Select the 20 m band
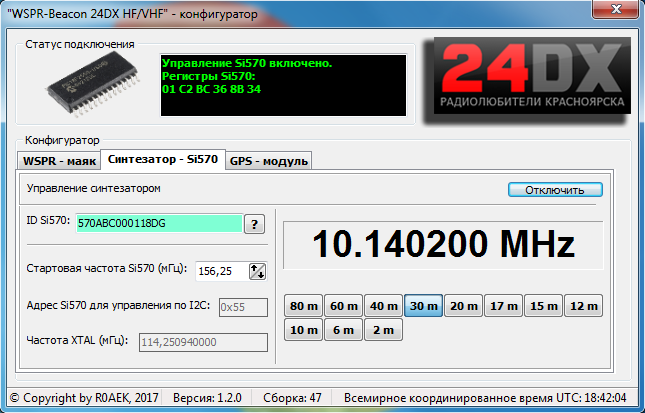645x413 pixels. [464, 306]
